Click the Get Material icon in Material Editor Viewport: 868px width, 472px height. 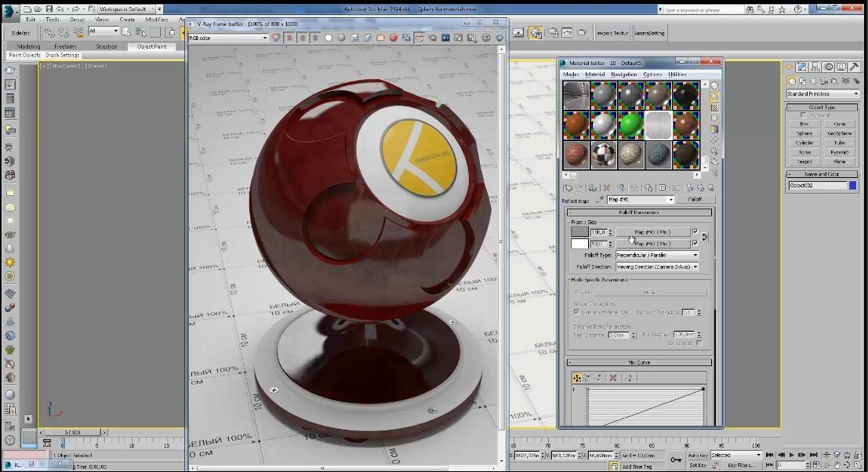[x=568, y=188]
